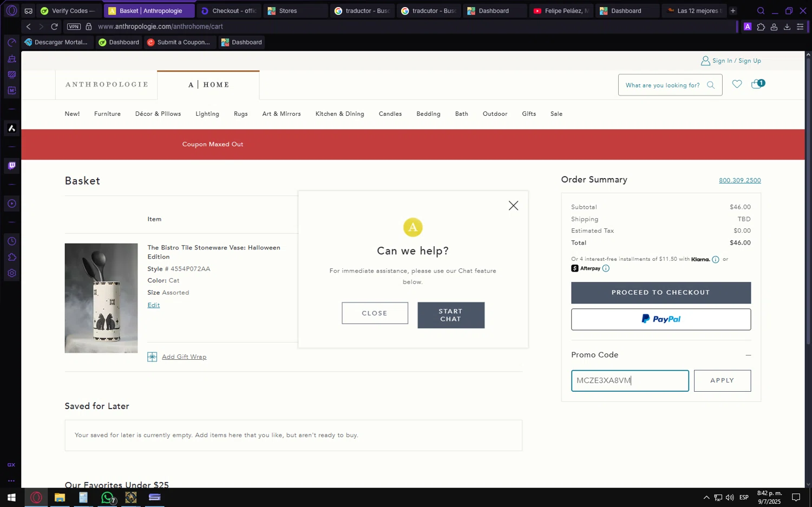
Task: Open browser tab search magnifier
Action: click(x=761, y=11)
